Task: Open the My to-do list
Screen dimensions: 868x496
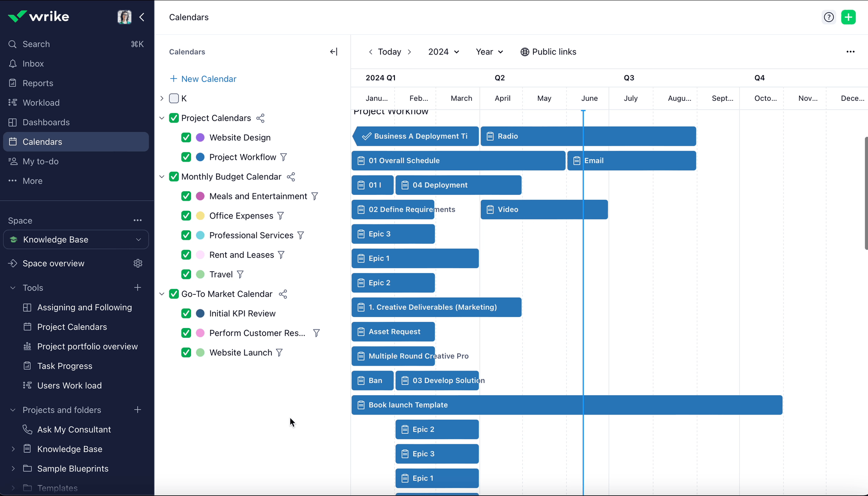Action: [40, 161]
